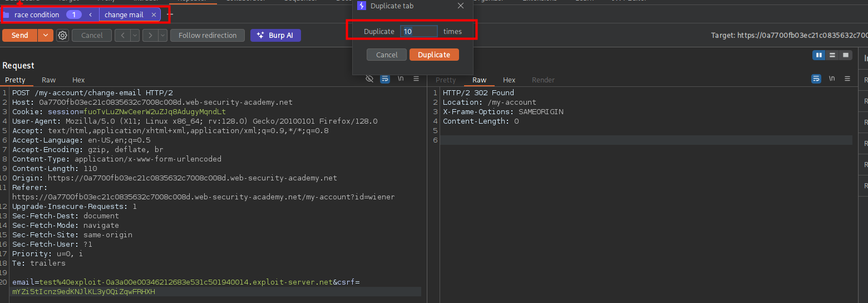Image resolution: width=868 pixels, height=303 pixels.
Task: Expand the Send button dropdown arrow
Action: [46, 36]
